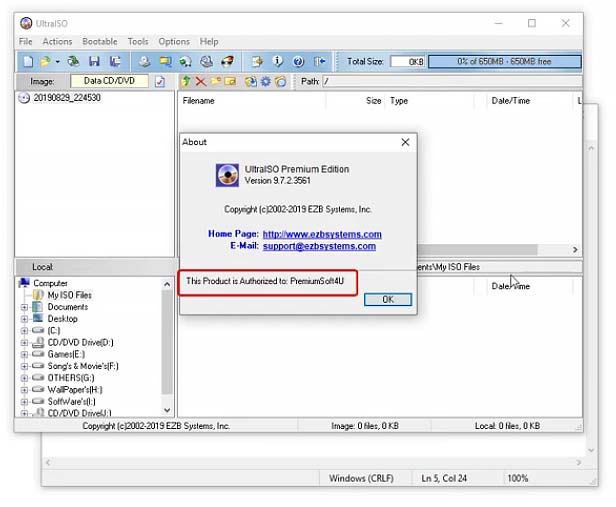Viewport: 616px width, 507px height.
Task: Click the Mount to Virtual Drive icon
Action: [x=206, y=62]
